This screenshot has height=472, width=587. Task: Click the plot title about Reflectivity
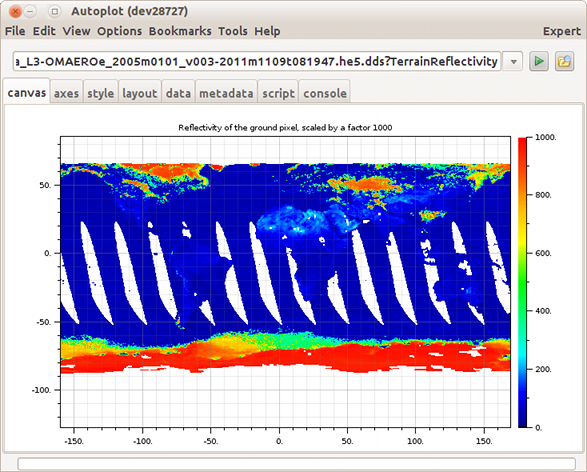click(x=285, y=128)
